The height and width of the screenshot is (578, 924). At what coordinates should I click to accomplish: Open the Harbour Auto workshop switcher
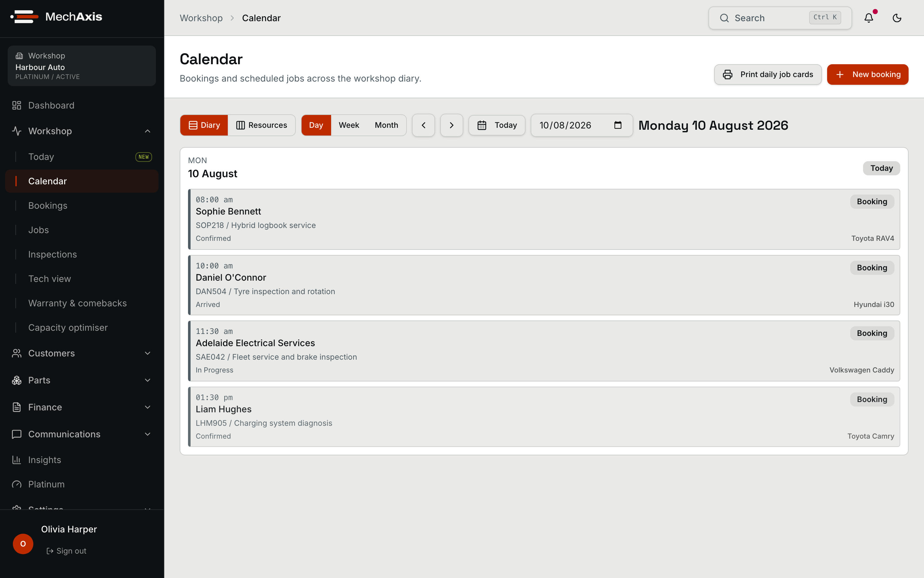82,66
